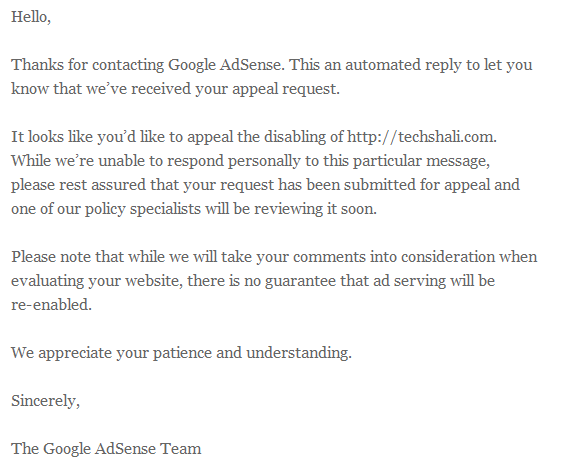The width and height of the screenshot is (574, 464).
Task: Click the words "Please note"
Action: [51, 257]
